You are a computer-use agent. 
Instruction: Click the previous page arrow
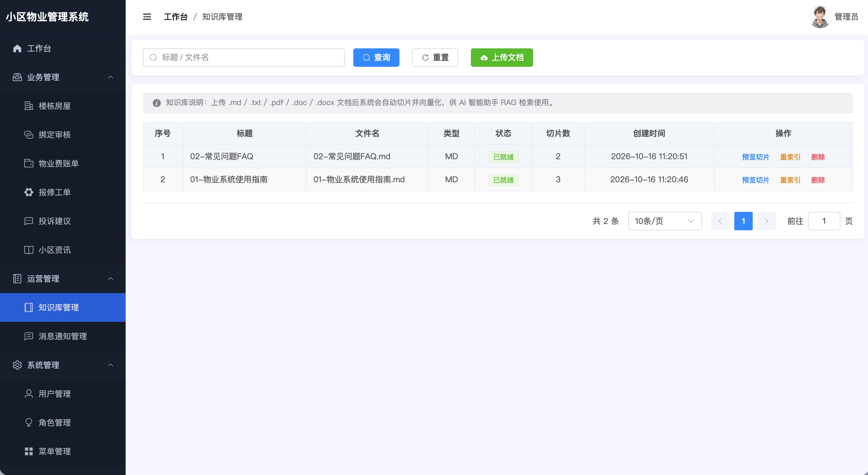pyautogui.click(x=720, y=221)
